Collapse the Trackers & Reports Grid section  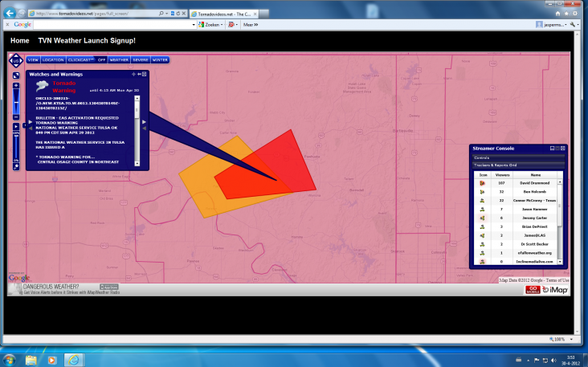pyautogui.click(x=517, y=165)
